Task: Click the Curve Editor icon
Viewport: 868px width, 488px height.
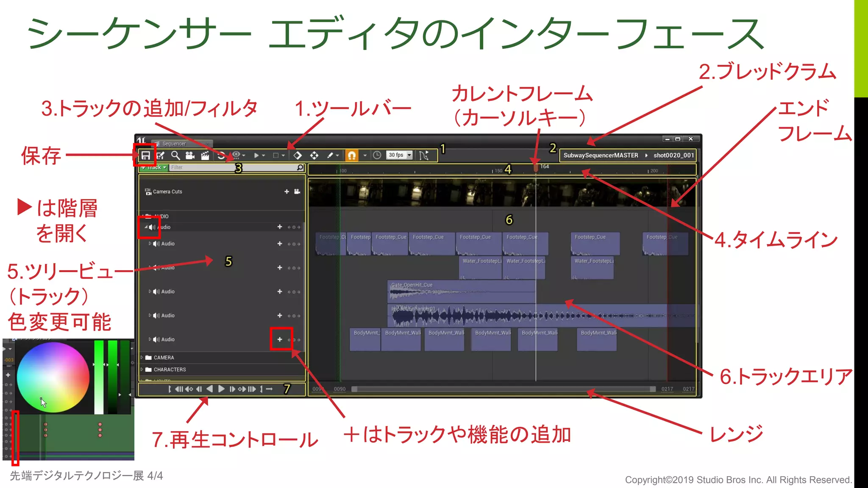Action: click(424, 155)
